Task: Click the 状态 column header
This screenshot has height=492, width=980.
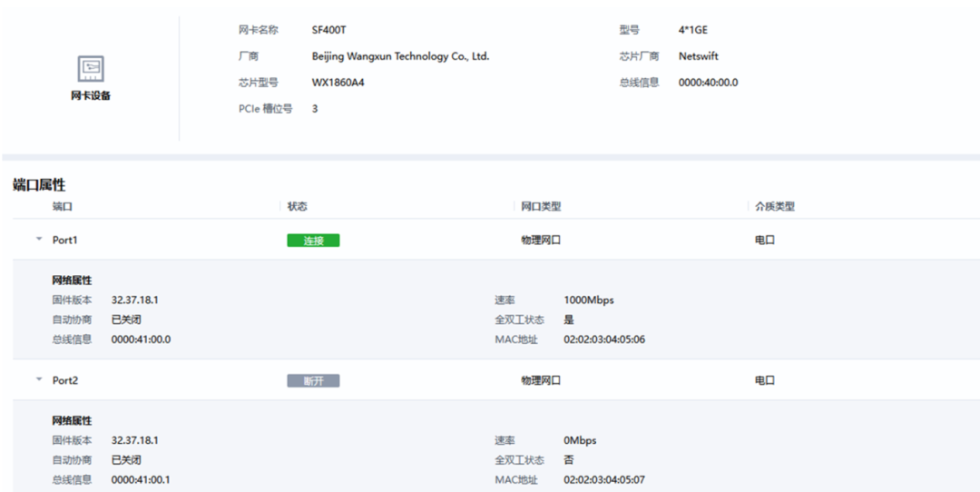Action: 297,206
